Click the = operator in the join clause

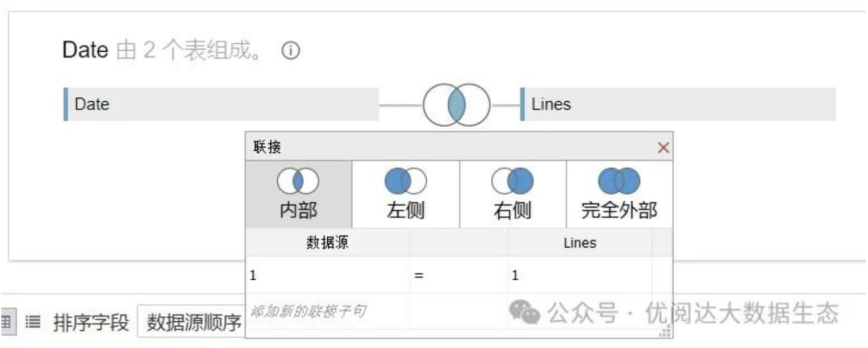[419, 275]
